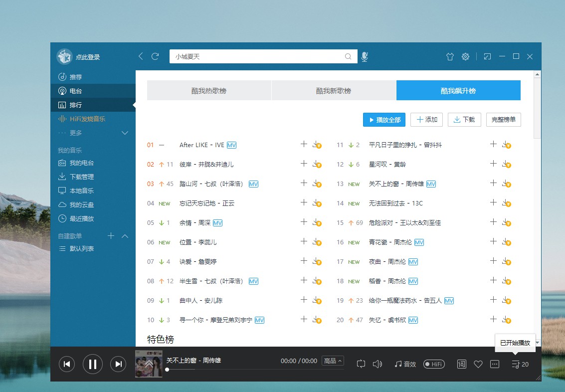This screenshot has width=565, height=392.
Task: Download 彼岸 - 井胧&井迪儿
Action: click(x=317, y=164)
